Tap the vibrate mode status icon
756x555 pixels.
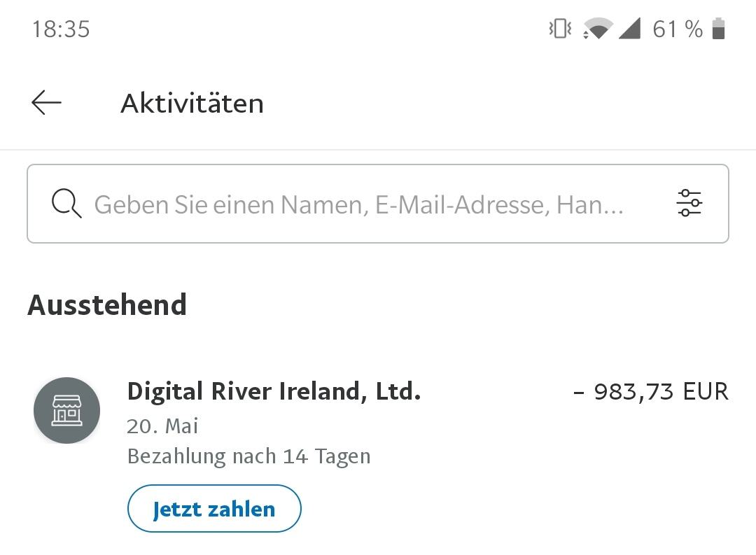[560, 29]
